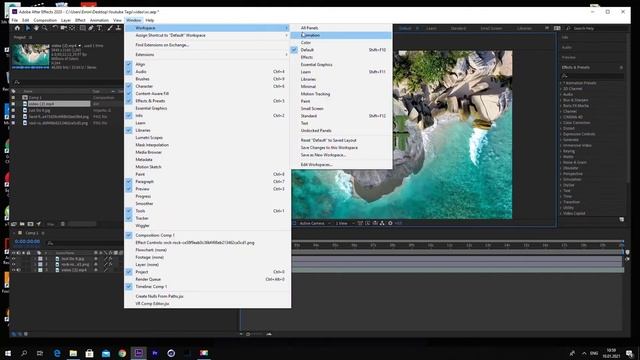640x360 pixels.
Task: Open the File menu
Action: pos(15,20)
